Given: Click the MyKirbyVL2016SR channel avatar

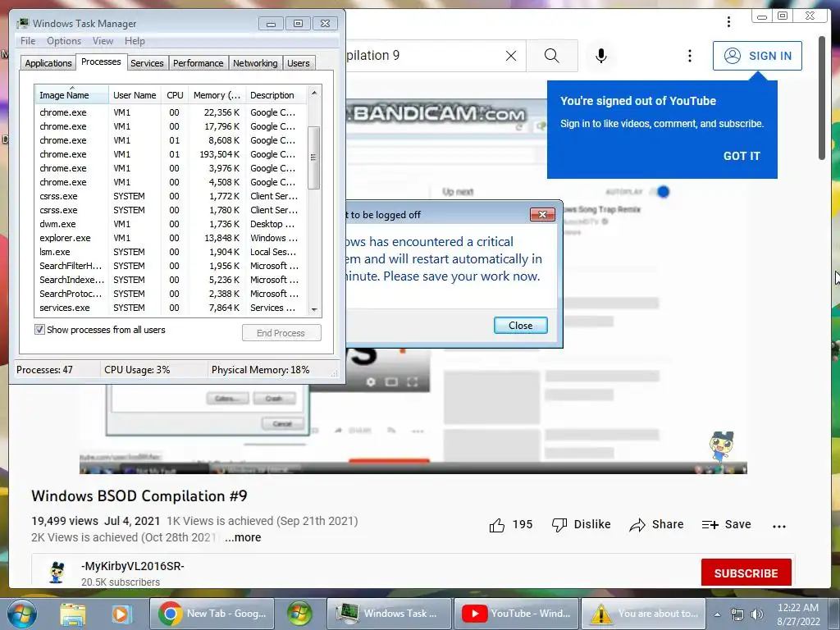Looking at the screenshot, I should [x=57, y=572].
